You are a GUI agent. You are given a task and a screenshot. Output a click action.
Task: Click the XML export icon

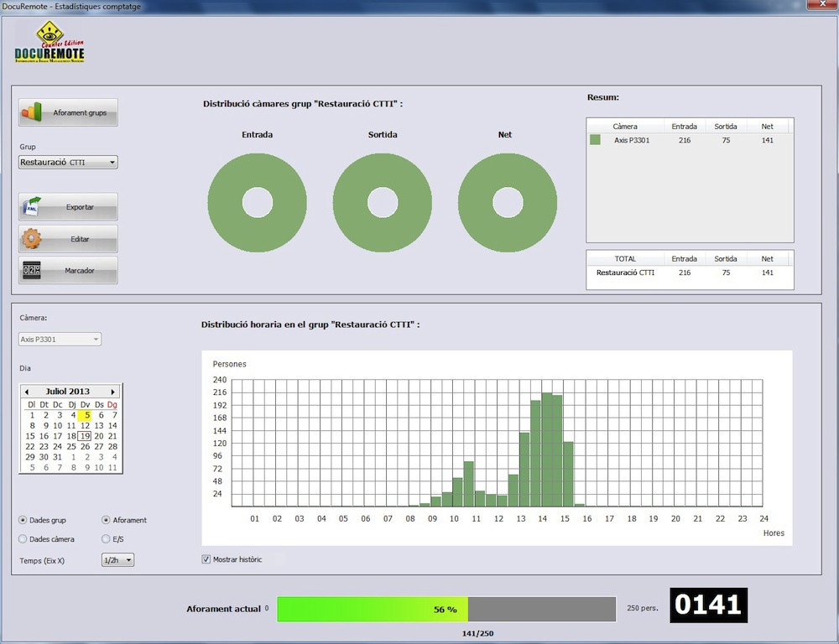coord(32,206)
